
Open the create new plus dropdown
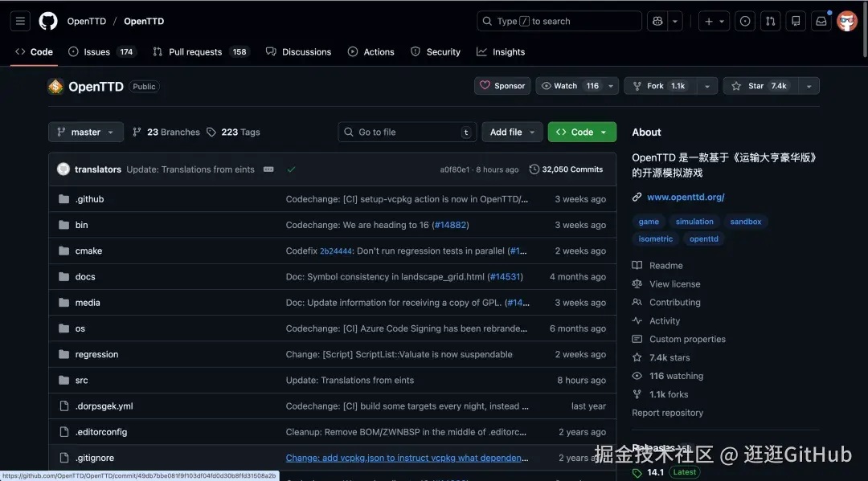click(714, 21)
